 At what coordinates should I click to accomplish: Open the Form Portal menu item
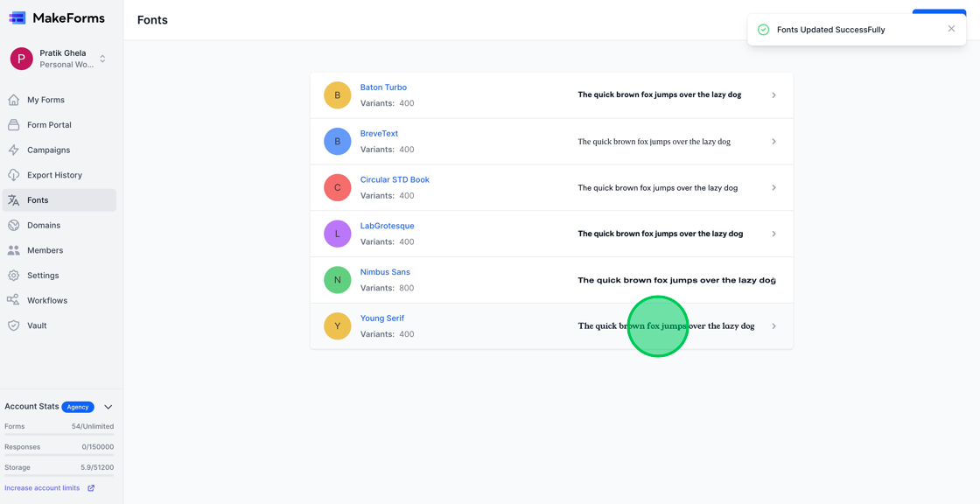[49, 125]
